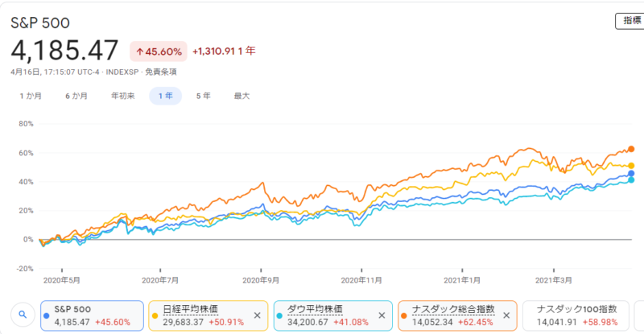Viewport: 644px width, 334px height.
Task: Click the 2020年5月 axis label
Action: (x=62, y=281)
